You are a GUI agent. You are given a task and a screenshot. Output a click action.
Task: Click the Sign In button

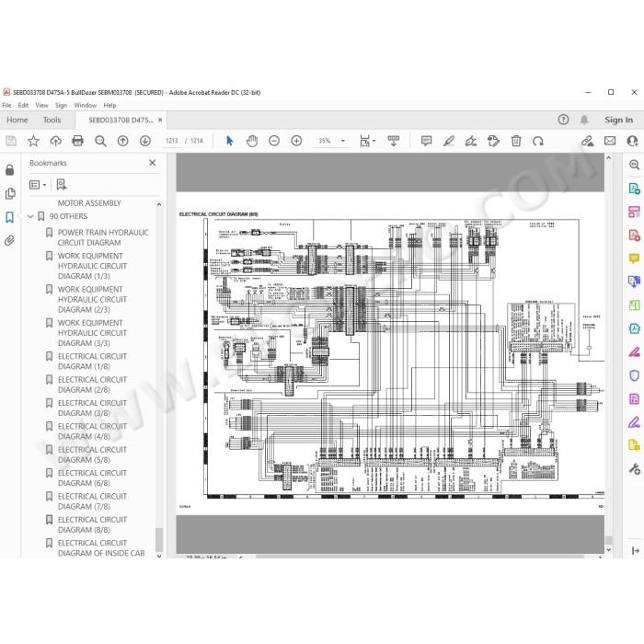pyautogui.click(x=618, y=120)
